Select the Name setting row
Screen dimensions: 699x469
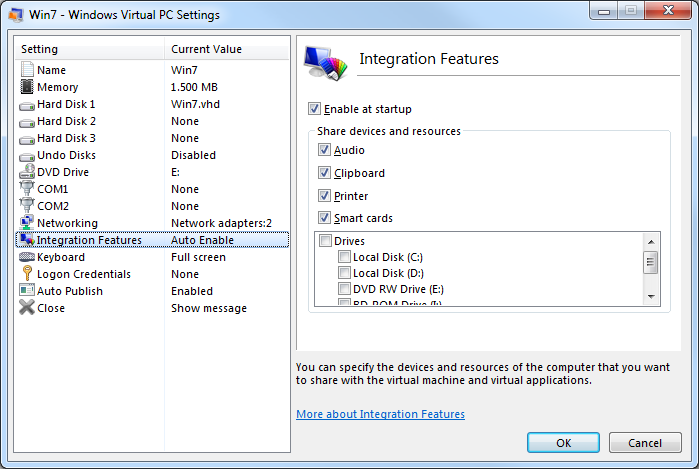pyautogui.click(x=152, y=70)
